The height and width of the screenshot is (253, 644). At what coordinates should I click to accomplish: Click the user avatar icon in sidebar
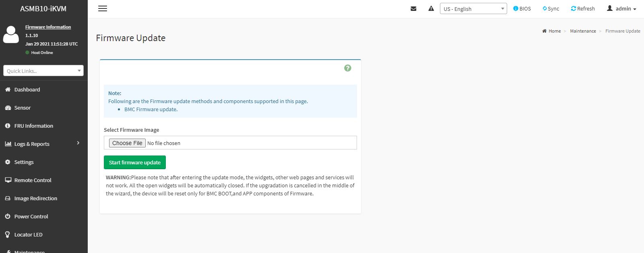pyautogui.click(x=11, y=35)
